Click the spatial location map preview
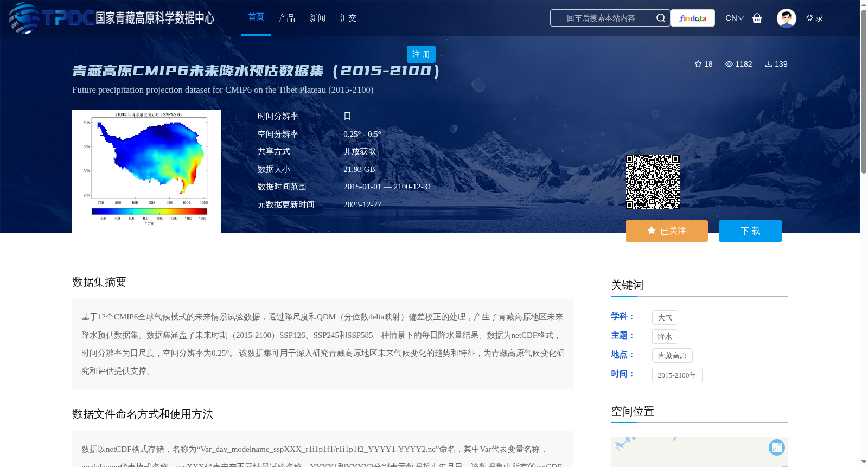The image size is (868, 467). [699, 452]
